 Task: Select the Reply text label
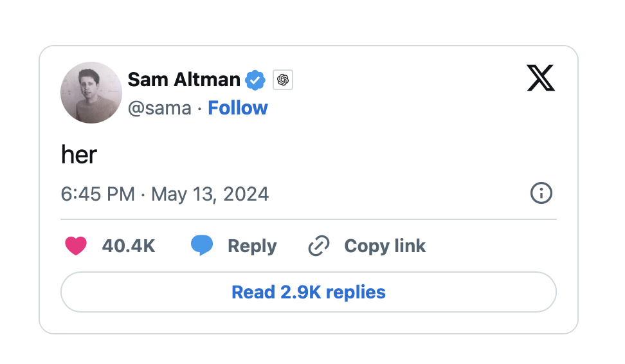[252, 246]
